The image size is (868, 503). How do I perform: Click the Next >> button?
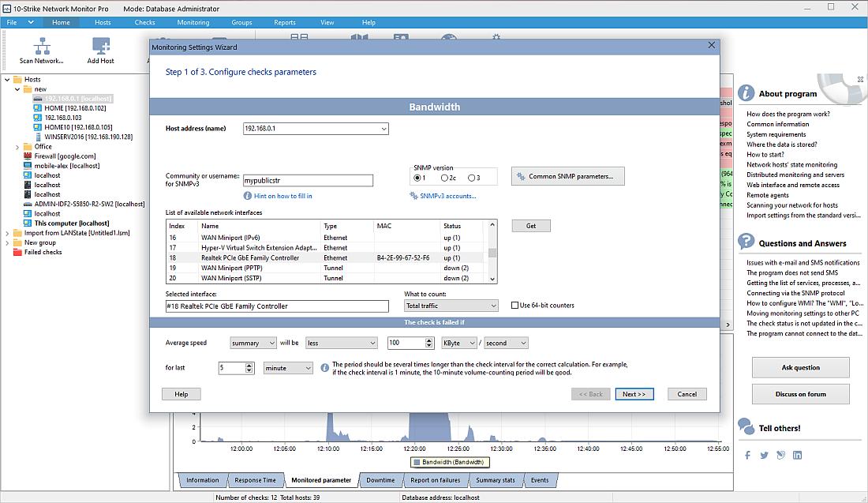(x=634, y=394)
